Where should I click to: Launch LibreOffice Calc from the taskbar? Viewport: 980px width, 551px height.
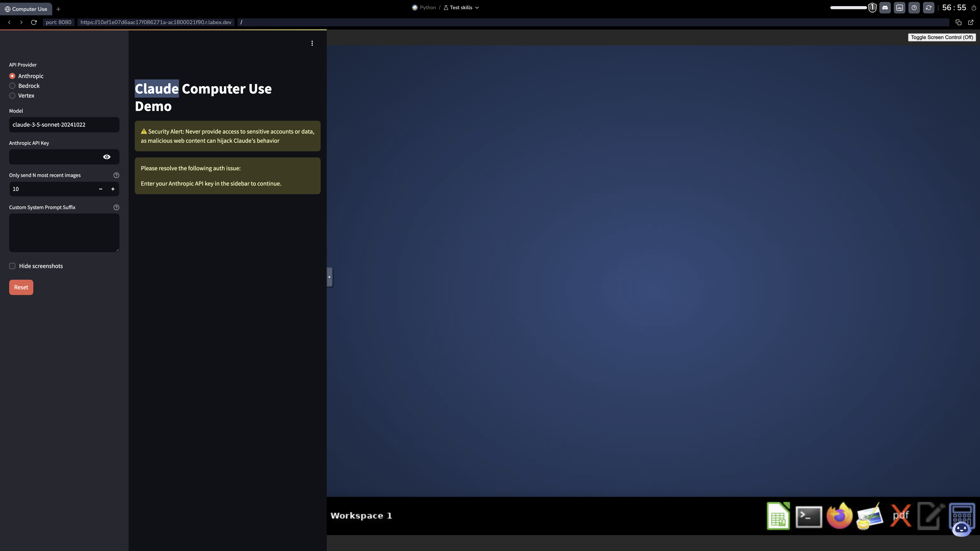(x=778, y=516)
